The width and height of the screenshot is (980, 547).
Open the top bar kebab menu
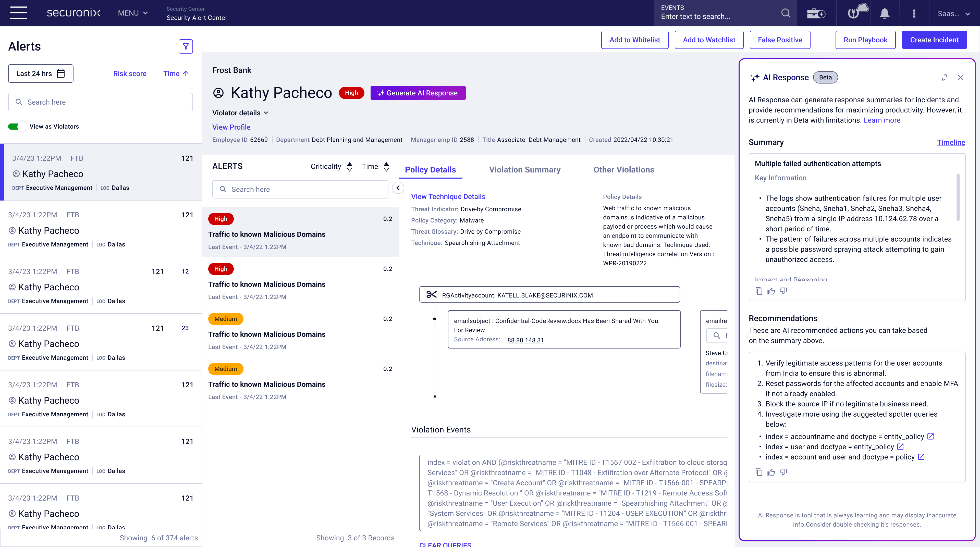click(x=914, y=14)
